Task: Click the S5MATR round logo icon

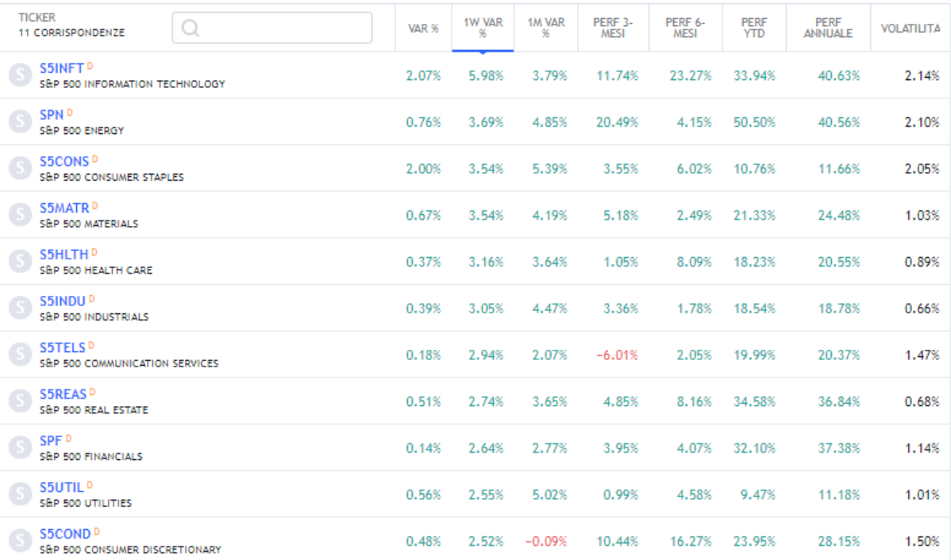Action: (19, 215)
